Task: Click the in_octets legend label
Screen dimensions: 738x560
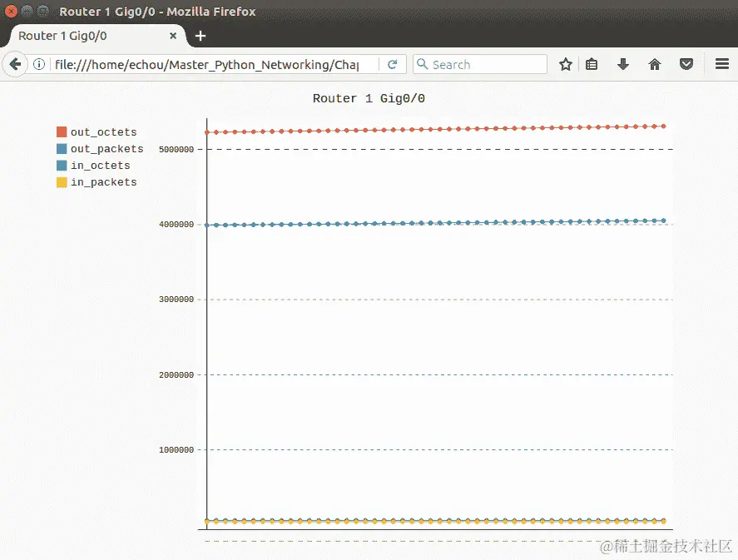Action: point(100,166)
